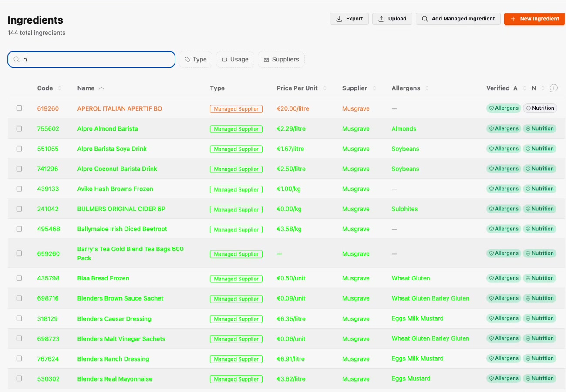Viewport: 566px width, 392px height.
Task: Click the Upload button
Action: (x=392, y=19)
